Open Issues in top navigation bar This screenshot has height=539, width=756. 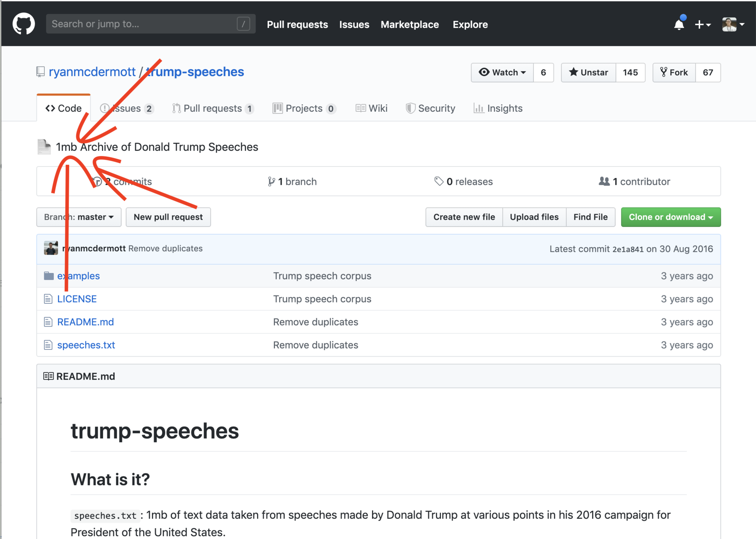click(354, 24)
